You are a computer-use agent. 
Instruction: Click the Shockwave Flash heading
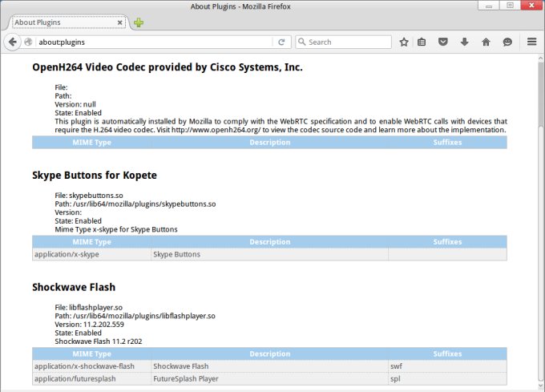tap(74, 287)
